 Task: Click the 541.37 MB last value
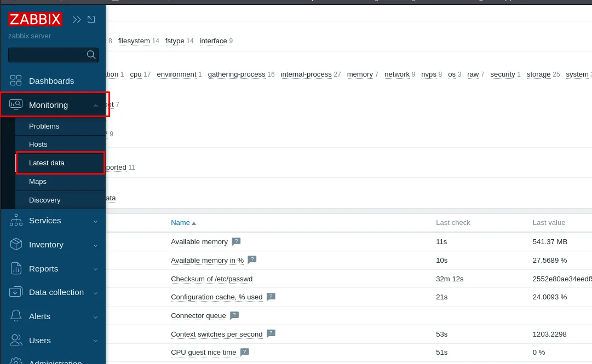(x=550, y=242)
